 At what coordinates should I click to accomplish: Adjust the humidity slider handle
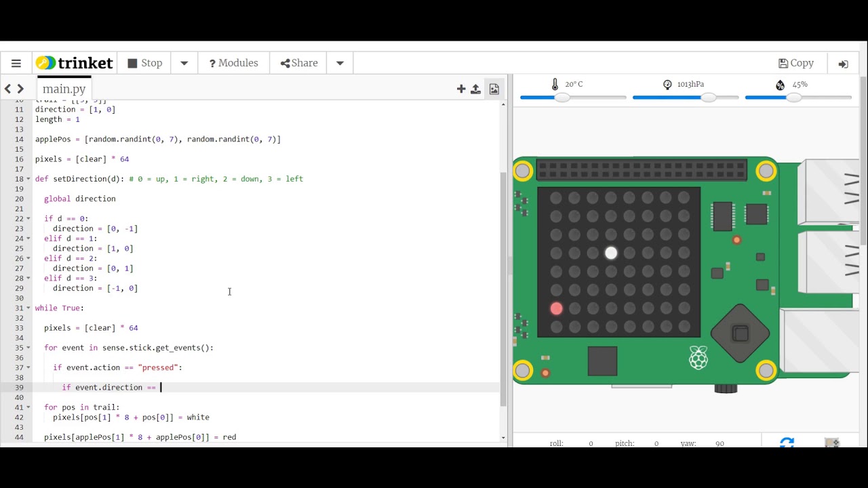tap(793, 98)
